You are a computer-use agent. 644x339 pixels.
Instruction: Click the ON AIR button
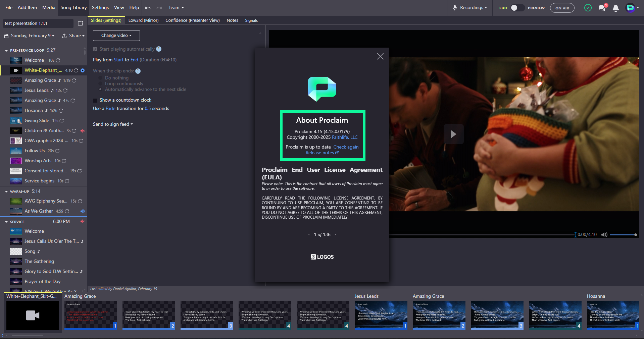562,8
